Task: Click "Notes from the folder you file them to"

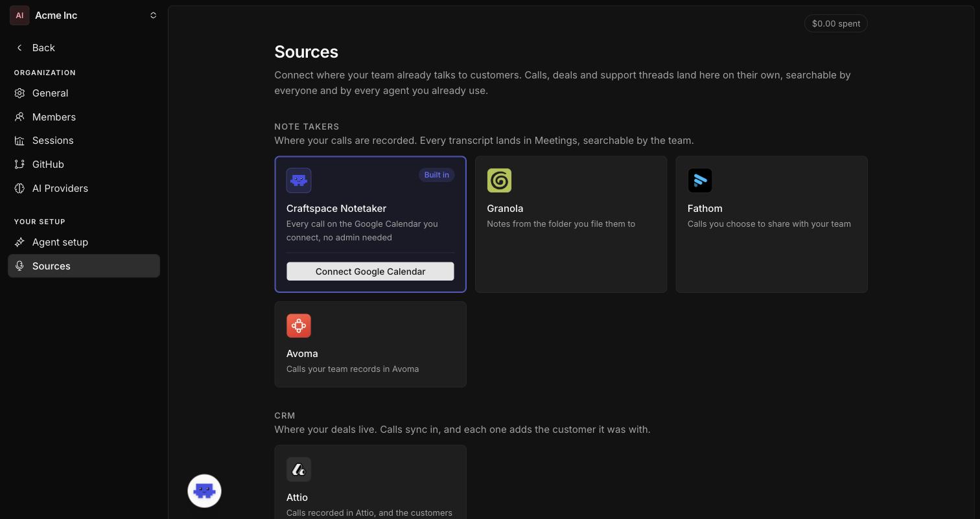Action: click(x=561, y=224)
